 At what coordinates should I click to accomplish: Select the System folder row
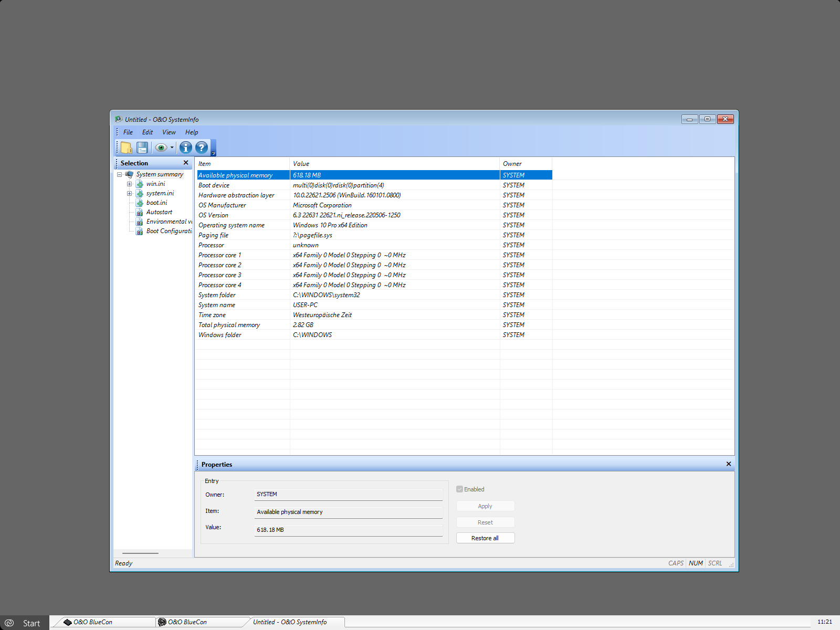(x=374, y=295)
